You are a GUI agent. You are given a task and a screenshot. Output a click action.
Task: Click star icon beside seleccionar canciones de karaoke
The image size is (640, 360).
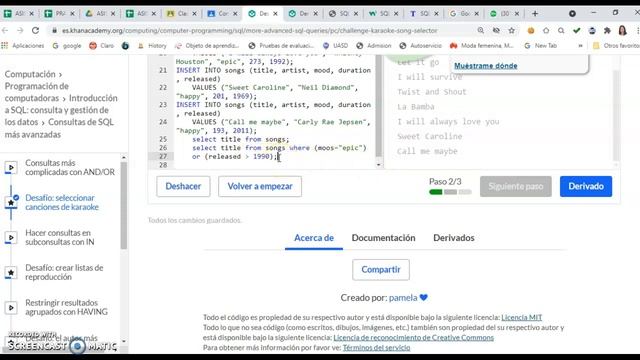[x=11, y=203]
